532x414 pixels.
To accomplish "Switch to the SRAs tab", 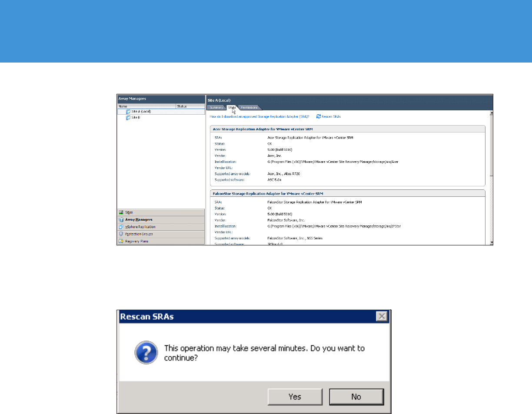I will pos(232,107).
